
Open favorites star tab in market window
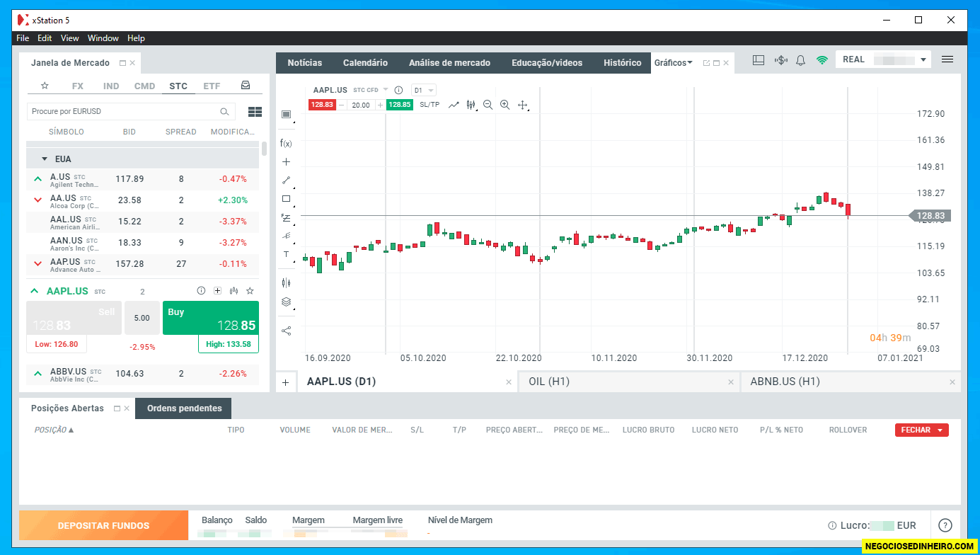(x=45, y=86)
